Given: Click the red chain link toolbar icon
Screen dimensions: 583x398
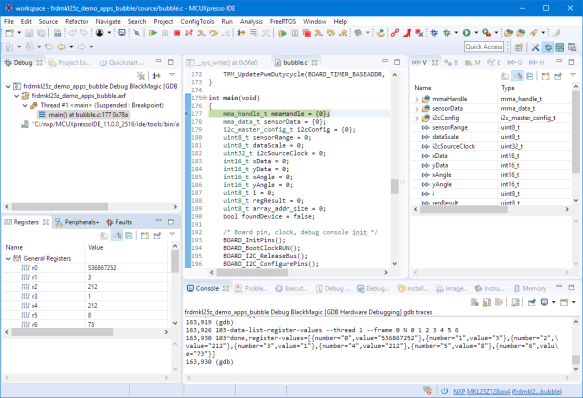Looking at the screenshot, I should [395, 33].
